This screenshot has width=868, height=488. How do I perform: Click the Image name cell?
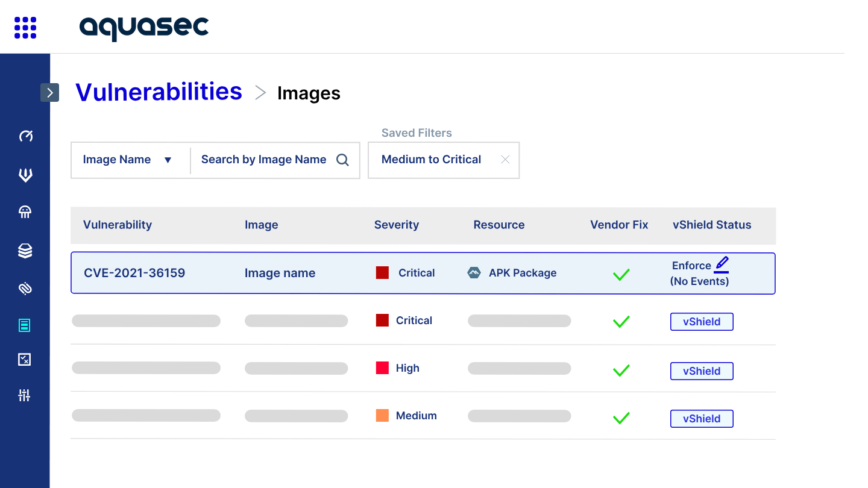coord(280,273)
